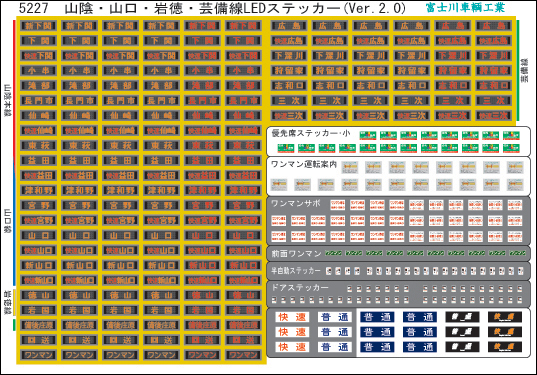This screenshot has height=375, width=537.
Task: Click the 半自動ステッカー heading
Action: (296, 271)
